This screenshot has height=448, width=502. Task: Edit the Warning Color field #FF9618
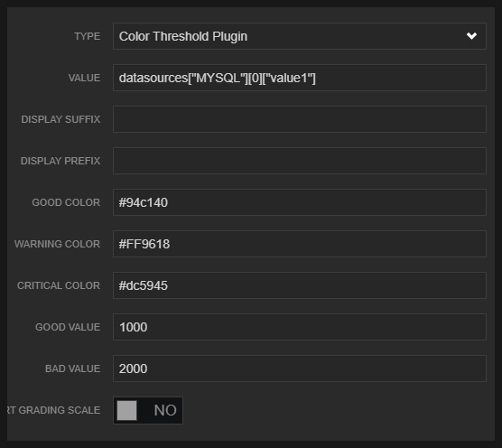(300, 244)
